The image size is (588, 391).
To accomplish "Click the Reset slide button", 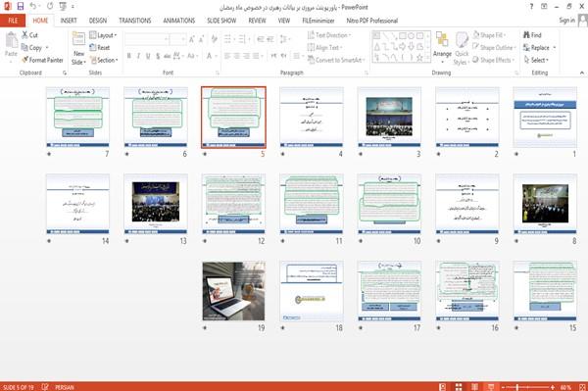I will click(x=100, y=48).
